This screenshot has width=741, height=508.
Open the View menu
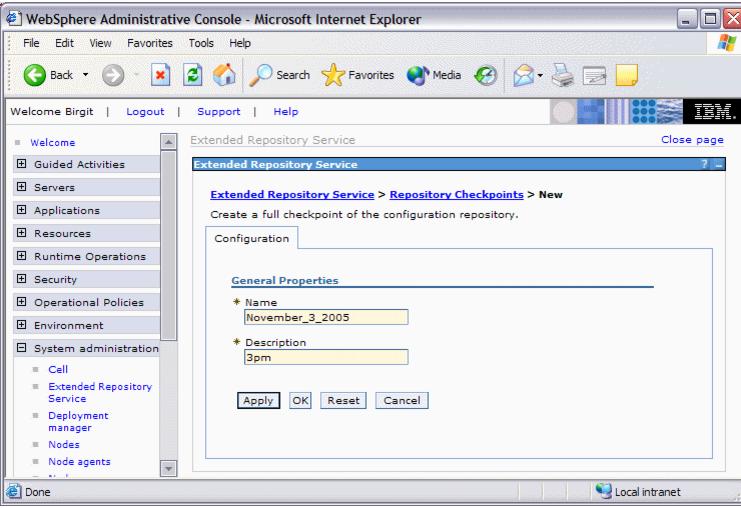click(x=100, y=43)
